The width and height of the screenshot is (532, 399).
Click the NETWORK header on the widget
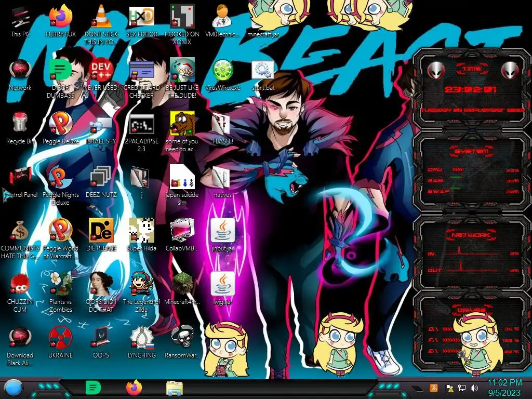472,235
